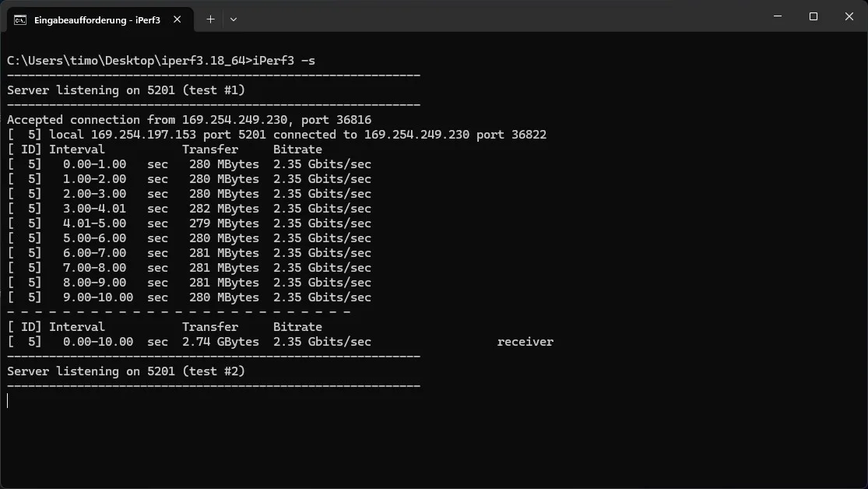This screenshot has height=489, width=868.
Task: Click the command prompt icon in the tab
Action: tap(20, 20)
